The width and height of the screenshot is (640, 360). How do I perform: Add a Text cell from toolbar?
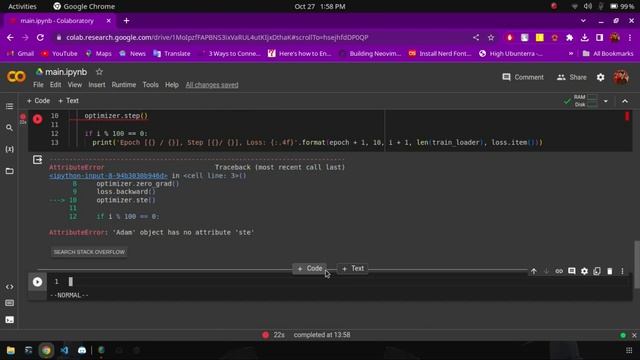68,101
